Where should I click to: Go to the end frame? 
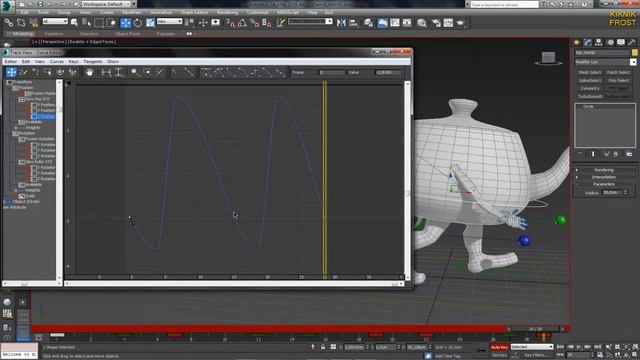[x=598, y=347]
